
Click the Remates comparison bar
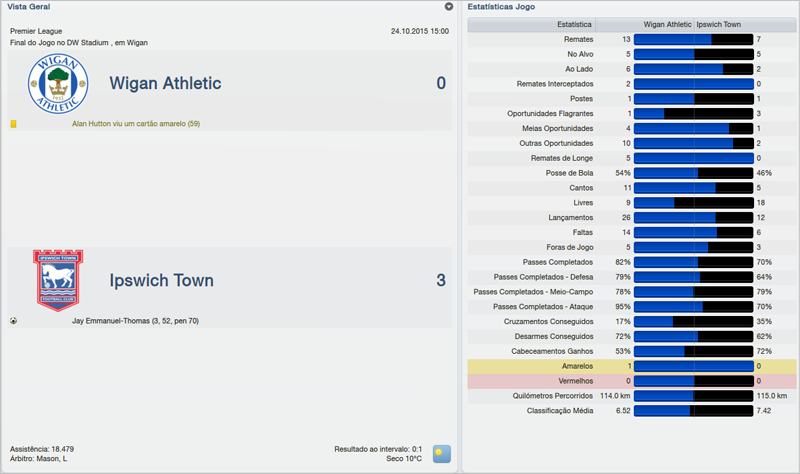(693, 39)
